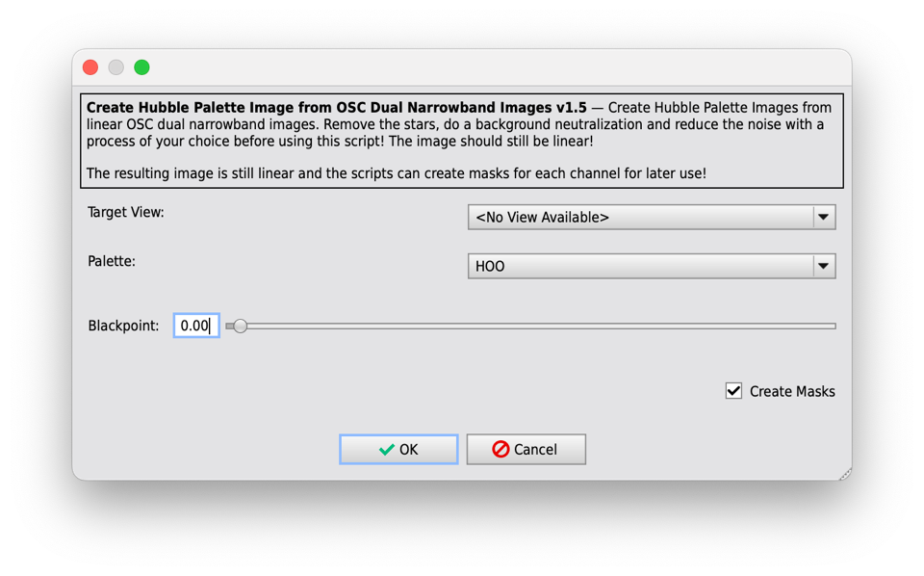924x576 pixels.
Task: Click the window resize grip corner
Action: click(846, 474)
